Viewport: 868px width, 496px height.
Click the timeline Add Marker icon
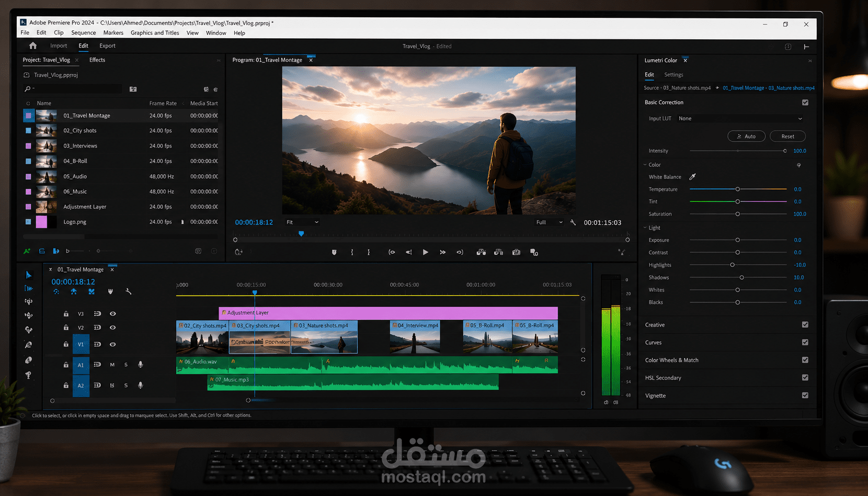click(x=110, y=291)
